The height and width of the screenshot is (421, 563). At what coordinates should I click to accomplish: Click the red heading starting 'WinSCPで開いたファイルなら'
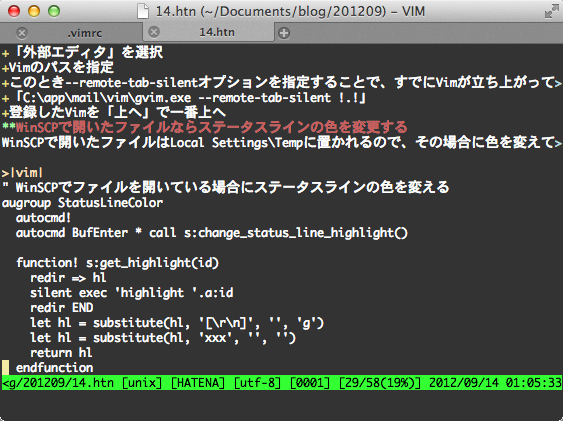coord(205,127)
